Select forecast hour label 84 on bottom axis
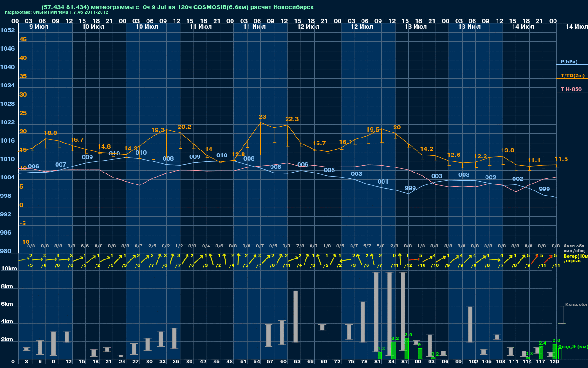 391,362
